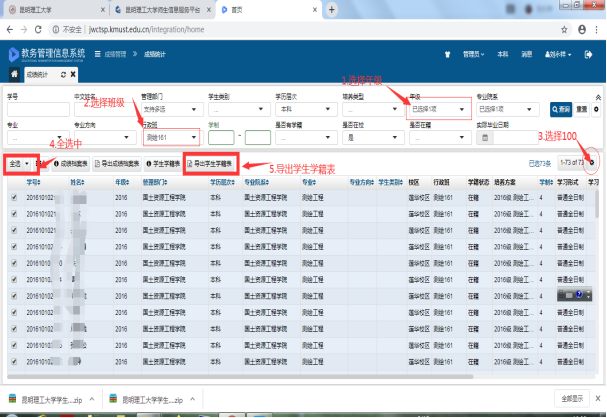Click the 教务管理信息系统 logo

46,55
